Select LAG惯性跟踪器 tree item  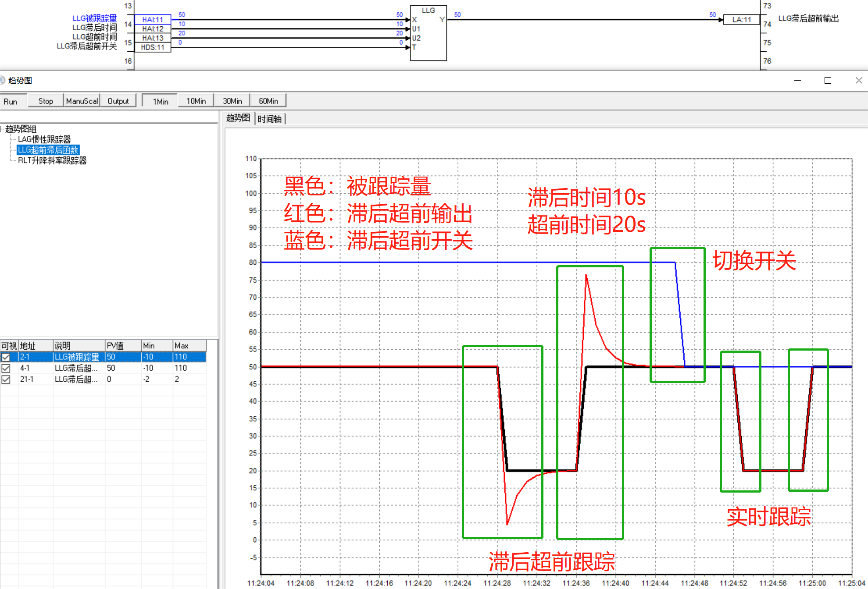coord(44,139)
